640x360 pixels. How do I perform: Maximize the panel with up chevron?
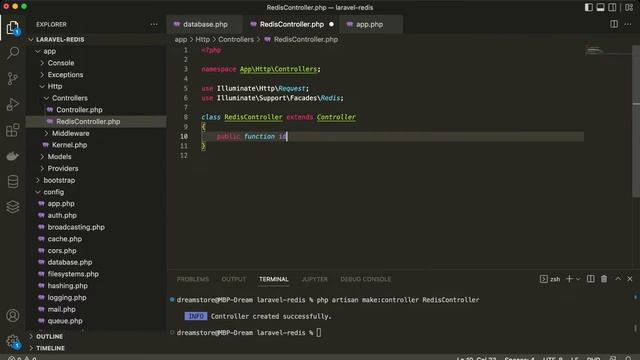click(618, 279)
